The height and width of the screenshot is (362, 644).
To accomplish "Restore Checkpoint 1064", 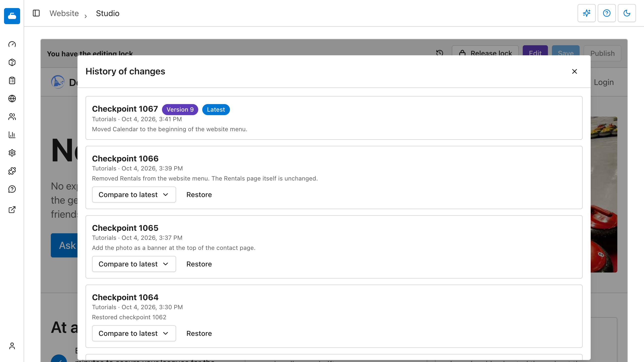I will coord(199,333).
